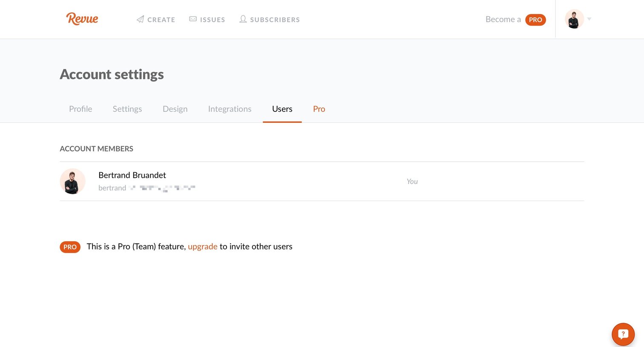
Task: Switch to the Profile tab
Action: pyautogui.click(x=80, y=109)
